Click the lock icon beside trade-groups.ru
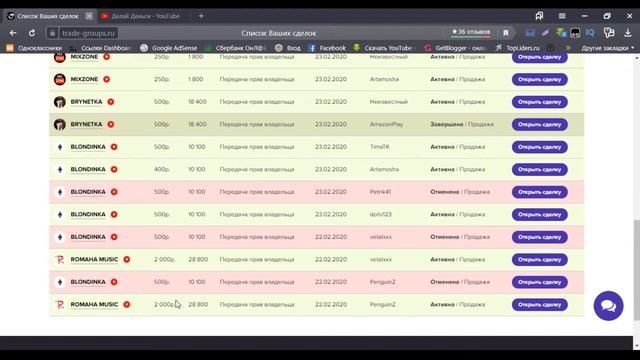 click(52, 33)
